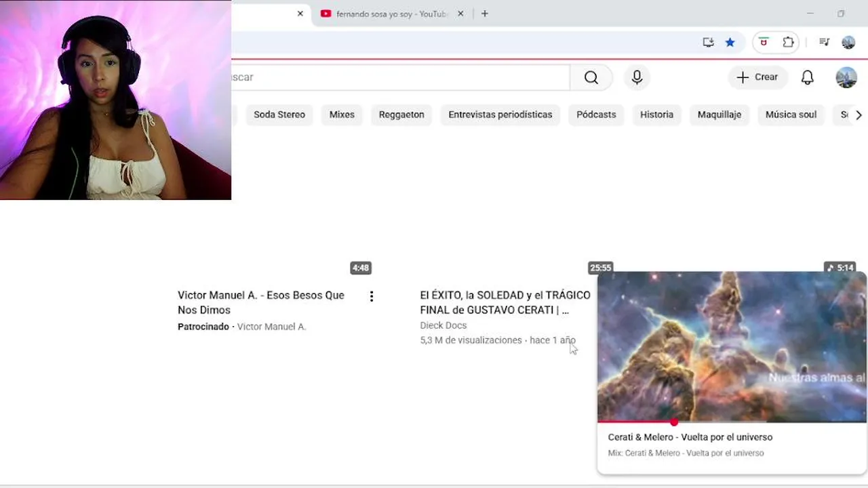Close the first browser tab

click(300, 14)
